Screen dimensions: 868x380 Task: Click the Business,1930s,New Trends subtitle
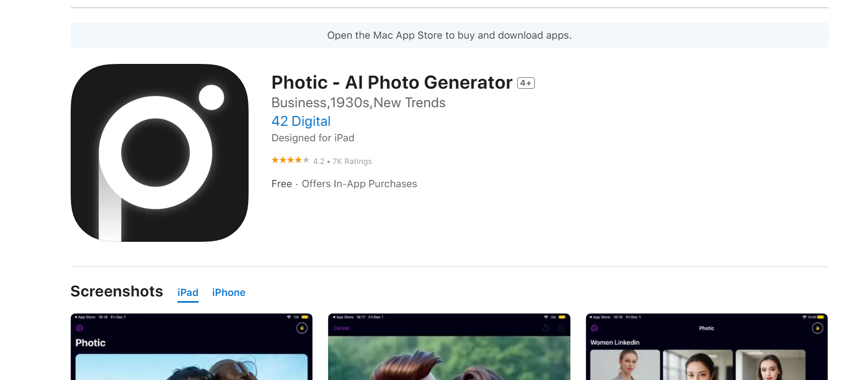coord(358,103)
